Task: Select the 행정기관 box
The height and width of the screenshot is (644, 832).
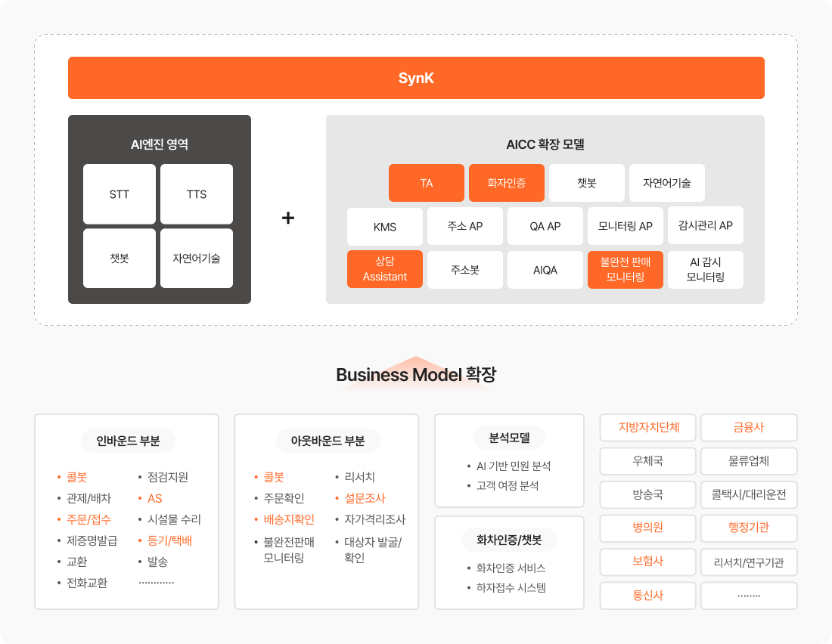Action: [x=749, y=528]
